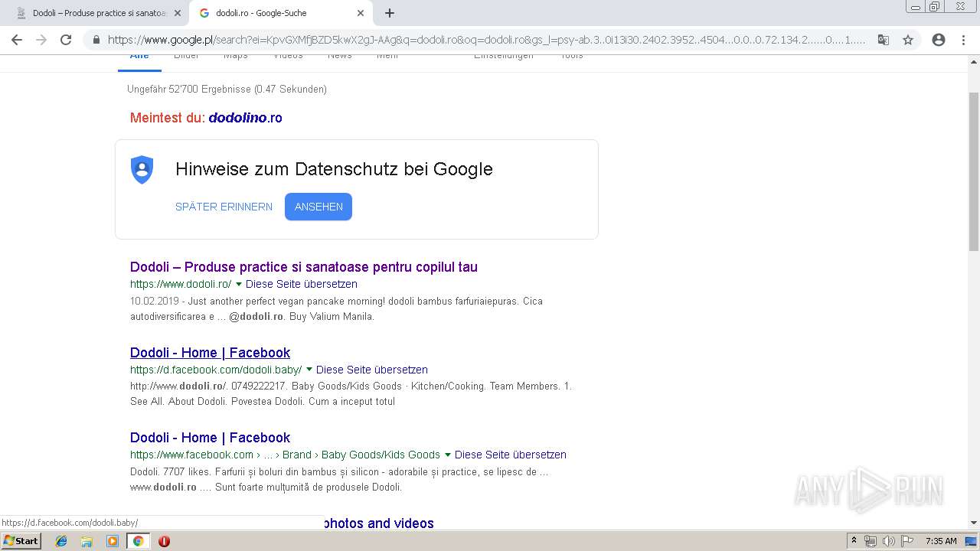Bookmark this page with the star icon

908,40
